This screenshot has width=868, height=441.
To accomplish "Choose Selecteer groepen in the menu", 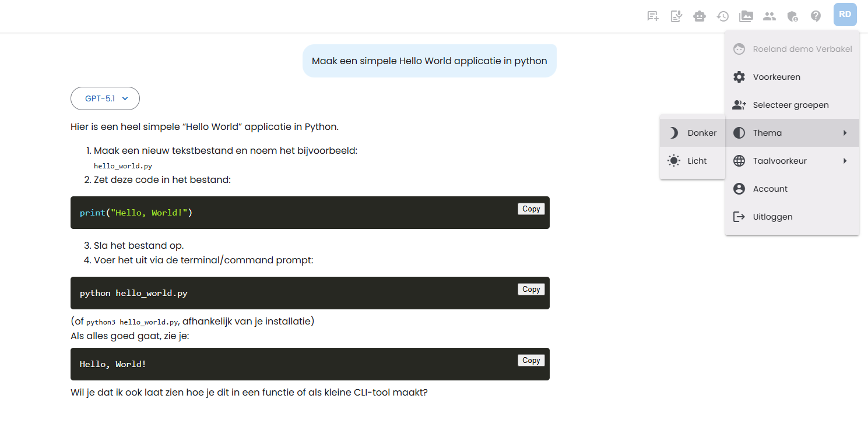I will 792,105.
